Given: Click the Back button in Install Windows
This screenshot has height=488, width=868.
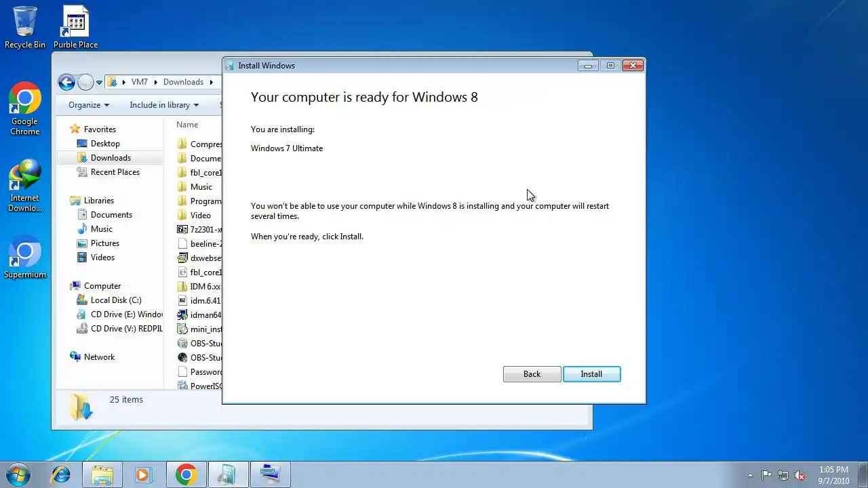Looking at the screenshot, I should point(532,374).
